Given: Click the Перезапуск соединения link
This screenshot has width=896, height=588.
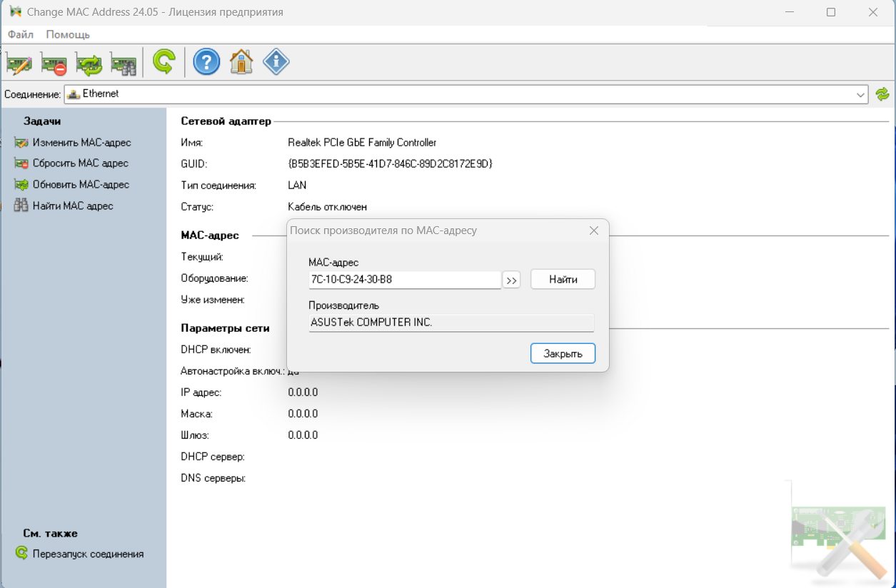Looking at the screenshot, I should [89, 554].
